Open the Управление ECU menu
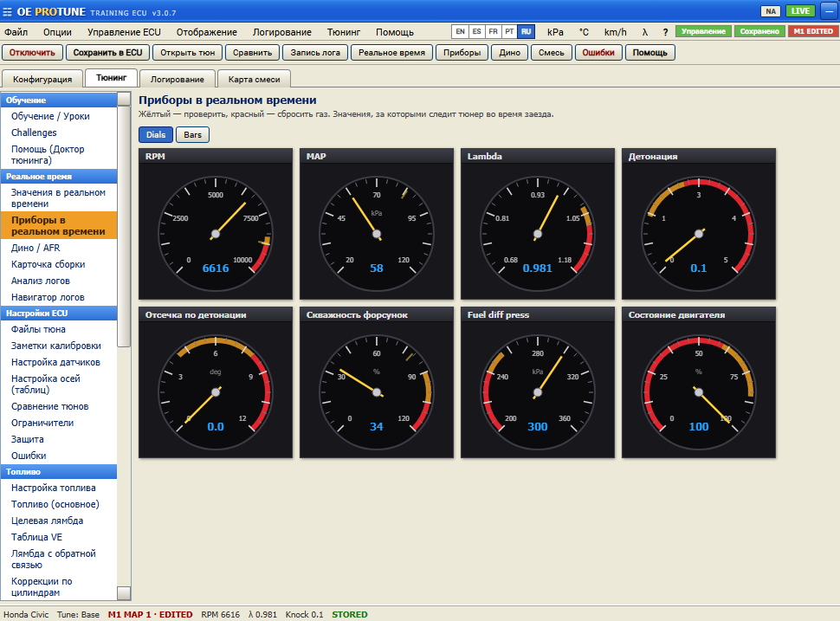 124,32
